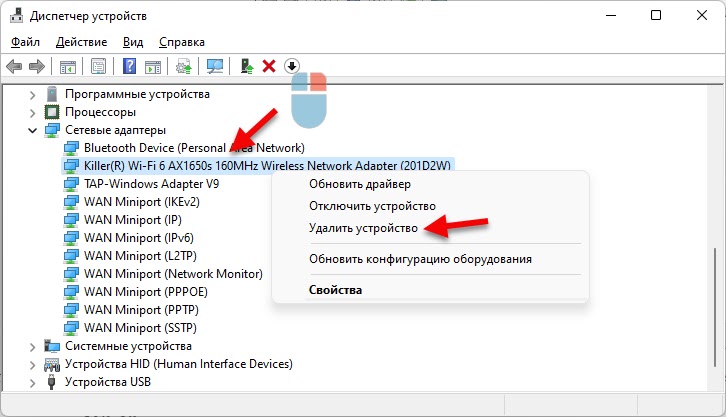Click the green-arrow Enable device toolbar icon
Screen dimensions: 726x417
tap(246, 66)
